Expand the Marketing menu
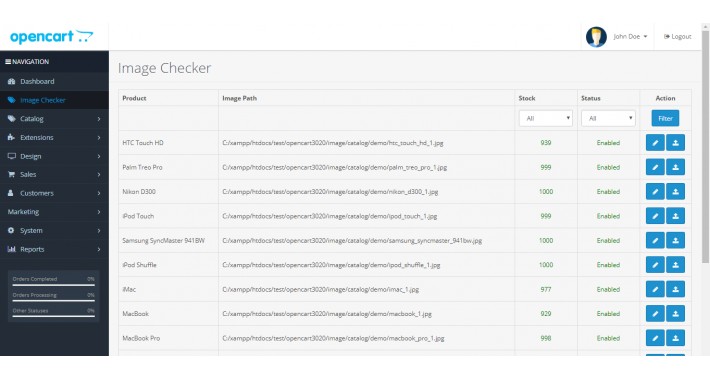The image size is (710, 380). click(54, 212)
